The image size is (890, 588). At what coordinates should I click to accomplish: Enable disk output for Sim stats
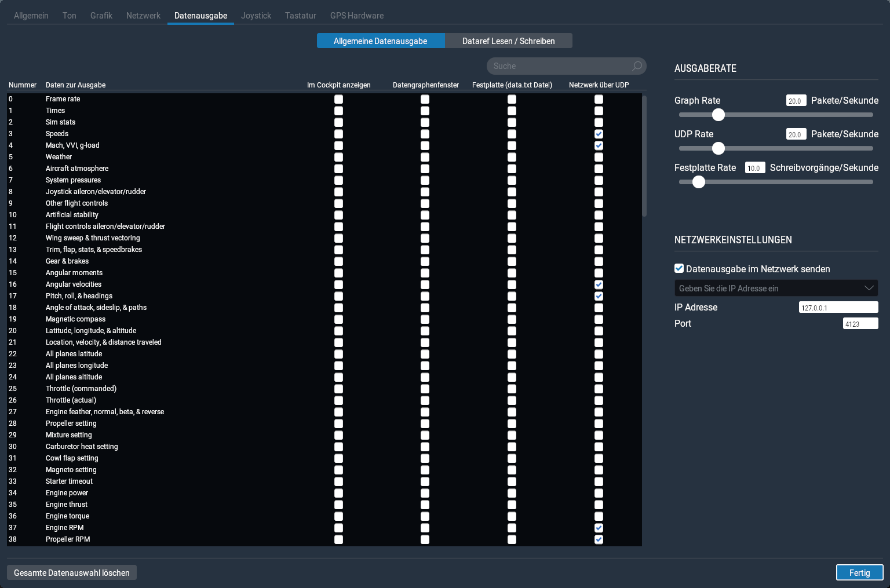(512, 122)
